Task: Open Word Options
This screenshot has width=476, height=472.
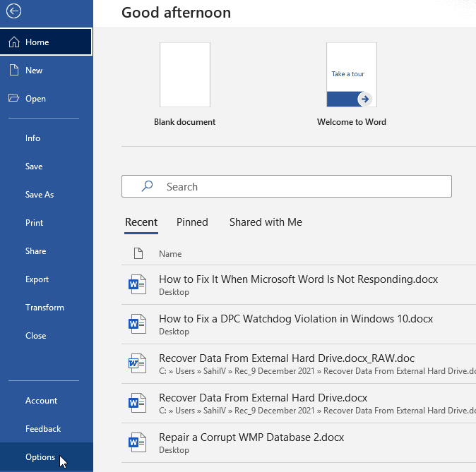Action: coord(47,457)
